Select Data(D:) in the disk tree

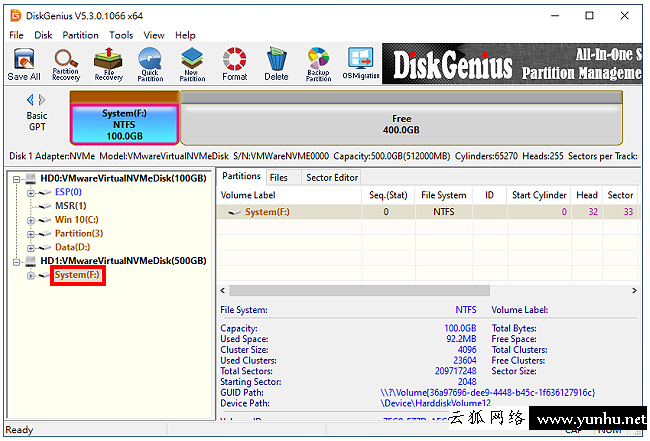(73, 247)
